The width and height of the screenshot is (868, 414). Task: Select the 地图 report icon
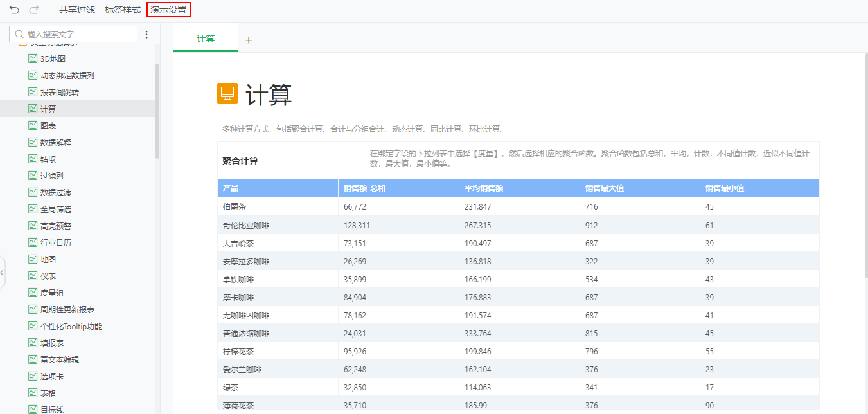pos(32,258)
